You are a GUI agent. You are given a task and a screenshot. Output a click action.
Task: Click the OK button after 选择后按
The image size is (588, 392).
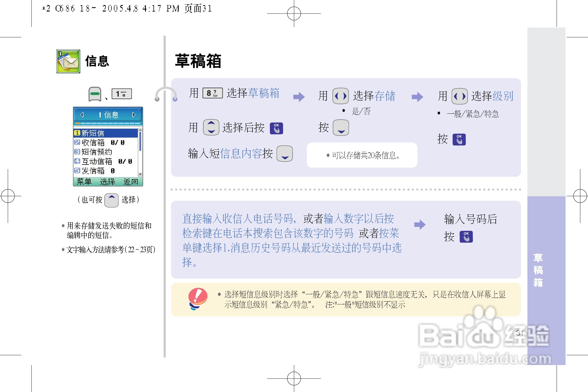[276, 128]
